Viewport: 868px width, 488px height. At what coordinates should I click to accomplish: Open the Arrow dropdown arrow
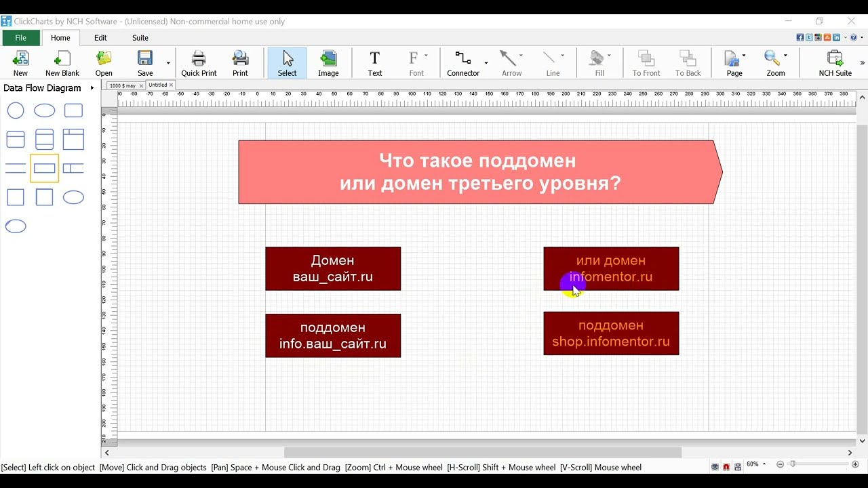(521, 56)
